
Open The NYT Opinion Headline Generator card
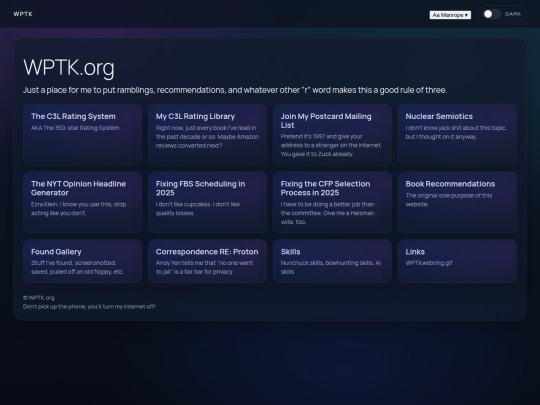pyautogui.click(x=83, y=202)
